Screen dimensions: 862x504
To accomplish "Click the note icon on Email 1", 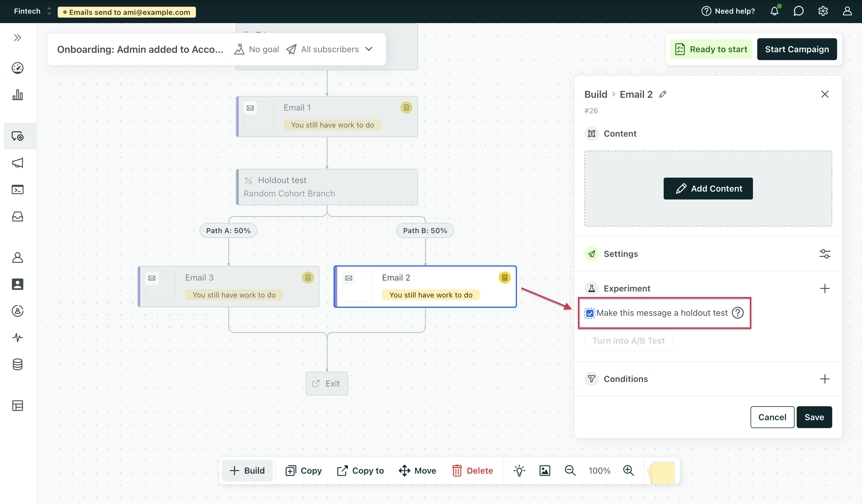I will pos(406,108).
